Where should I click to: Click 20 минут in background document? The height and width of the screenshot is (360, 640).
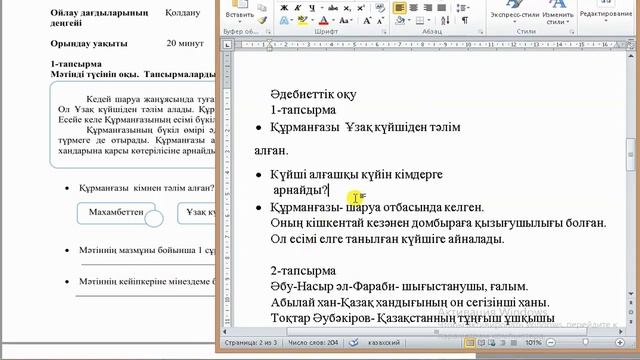click(185, 43)
